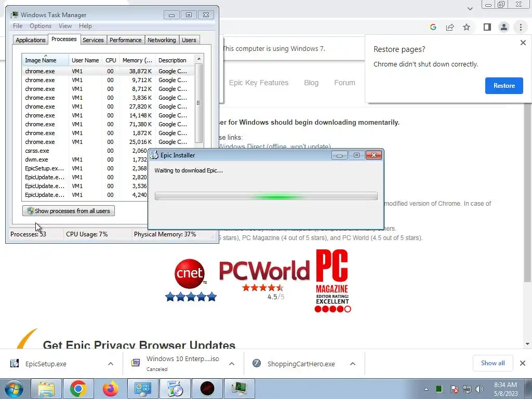532x399 pixels.
Task: Click Show processes from all users
Action: pyautogui.click(x=69, y=211)
